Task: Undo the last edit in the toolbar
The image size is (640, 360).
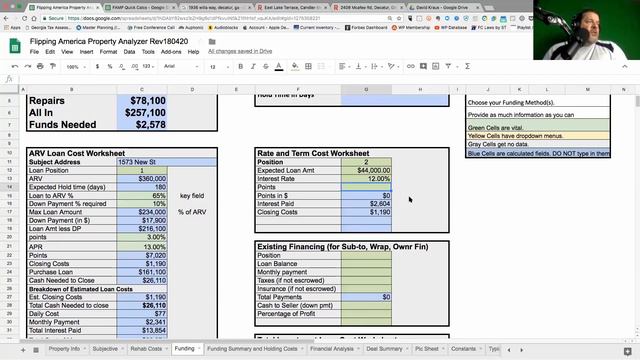Action: 15,66
